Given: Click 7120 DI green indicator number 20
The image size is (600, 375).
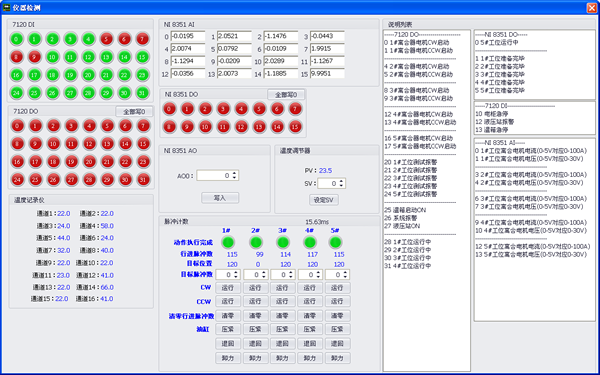Looking at the screenshot, I should (88, 75).
